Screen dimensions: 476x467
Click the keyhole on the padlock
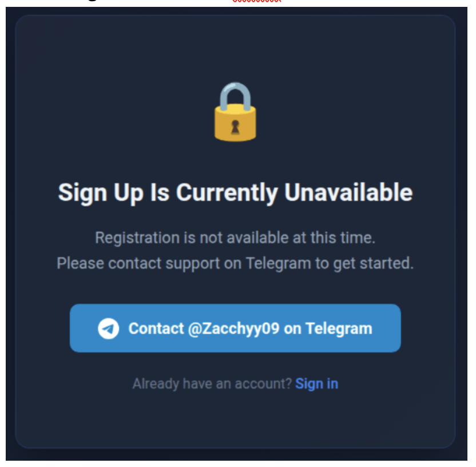(x=235, y=127)
